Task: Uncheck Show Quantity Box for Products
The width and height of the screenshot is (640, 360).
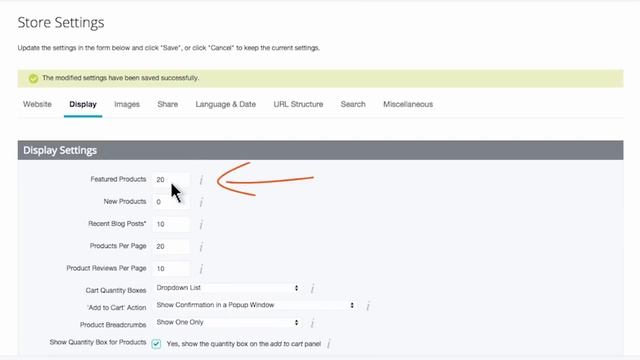Action: point(156,344)
